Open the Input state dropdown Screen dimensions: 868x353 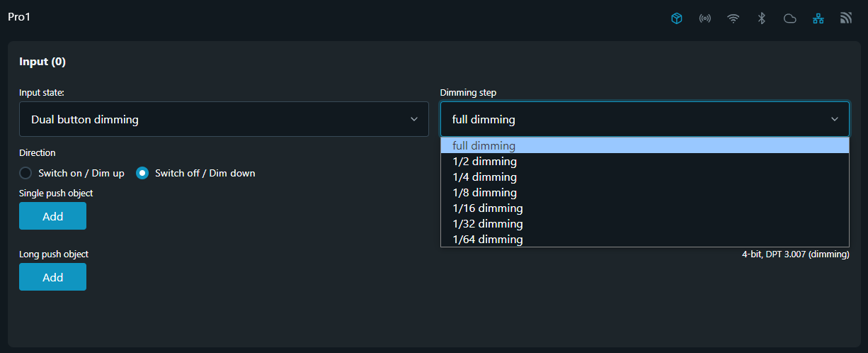point(223,119)
